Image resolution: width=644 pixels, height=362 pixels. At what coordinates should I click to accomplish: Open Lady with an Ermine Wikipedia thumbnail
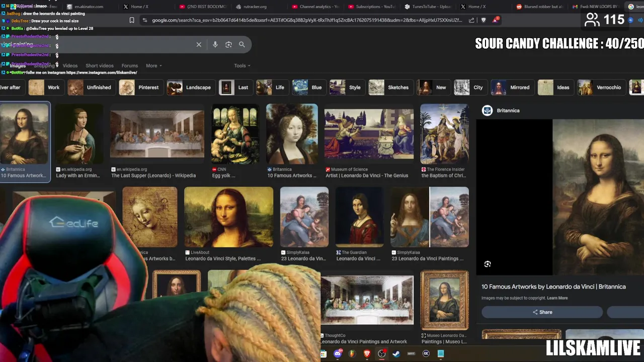point(78,134)
